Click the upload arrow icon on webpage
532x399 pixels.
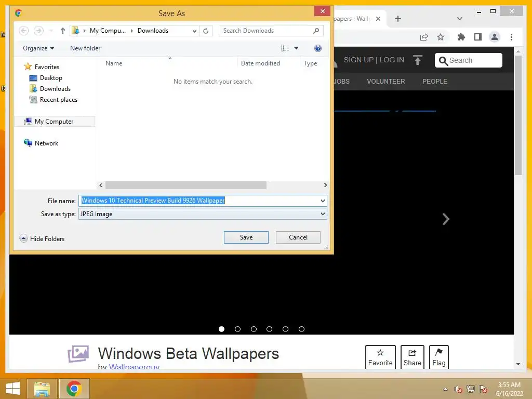tap(418, 60)
